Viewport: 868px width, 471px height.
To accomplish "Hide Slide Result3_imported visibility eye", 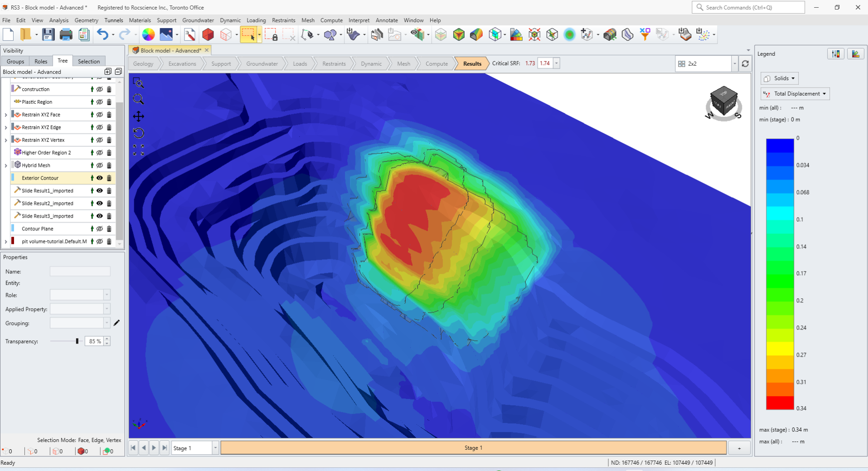I will 100,216.
